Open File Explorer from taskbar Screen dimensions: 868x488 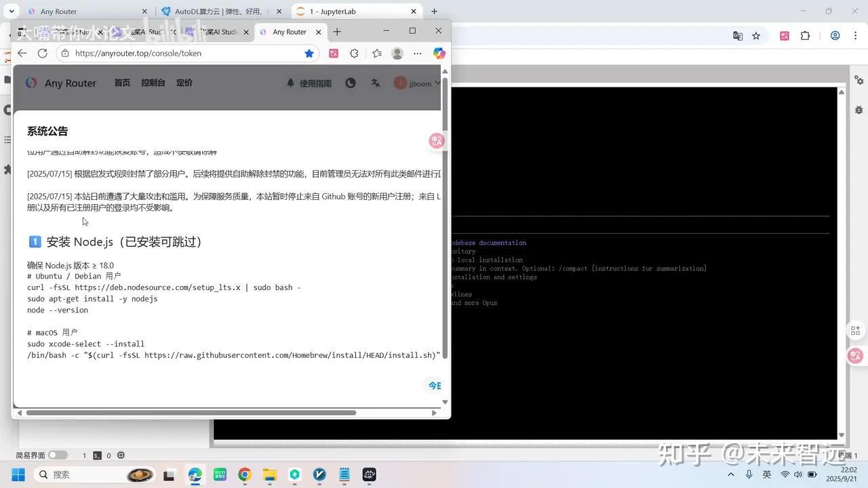270,474
